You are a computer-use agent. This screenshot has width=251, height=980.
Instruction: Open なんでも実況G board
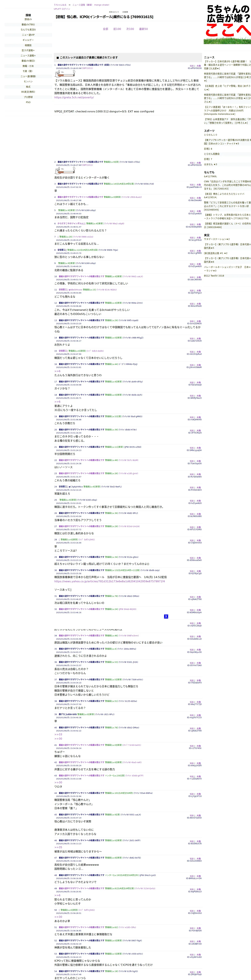[28, 30]
